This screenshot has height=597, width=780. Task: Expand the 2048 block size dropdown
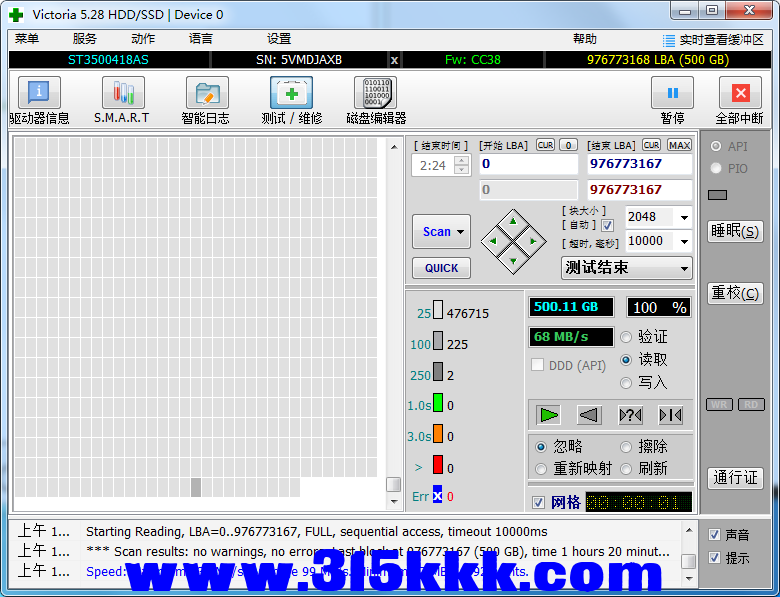click(684, 217)
